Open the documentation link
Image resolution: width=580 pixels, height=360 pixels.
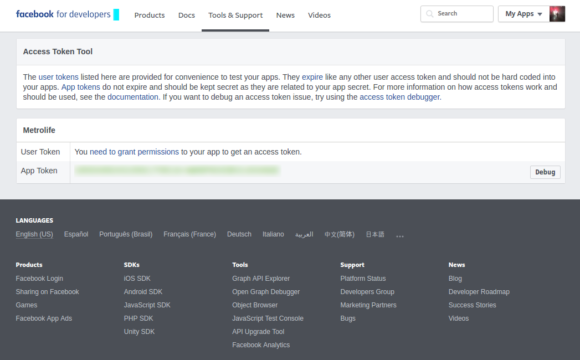(x=133, y=97)
